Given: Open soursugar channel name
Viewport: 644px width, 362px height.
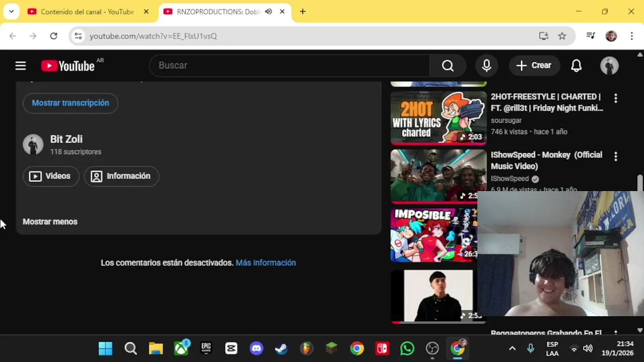Looking at the screenshot, I should [506, 121].
